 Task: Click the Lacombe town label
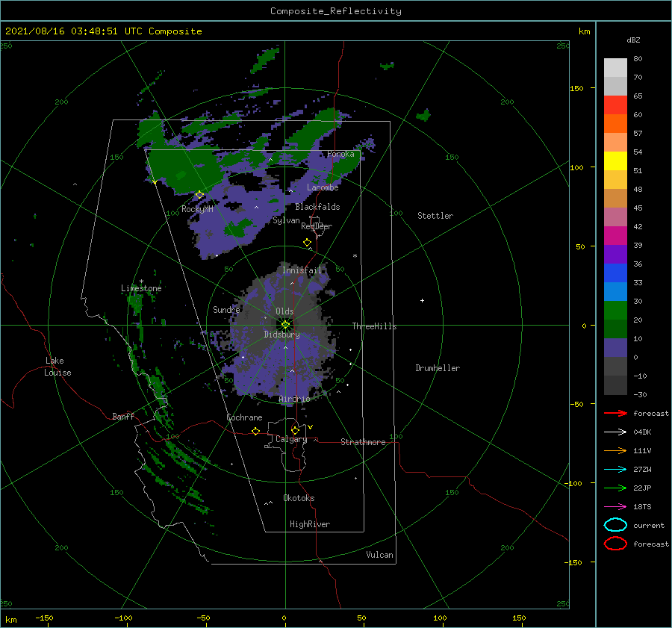pos(323,187)
